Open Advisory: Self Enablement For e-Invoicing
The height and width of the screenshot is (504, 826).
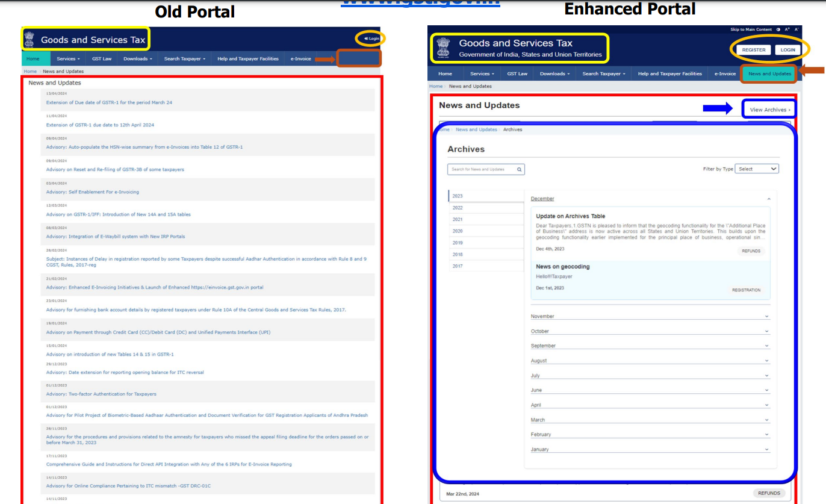pos(93,192)
